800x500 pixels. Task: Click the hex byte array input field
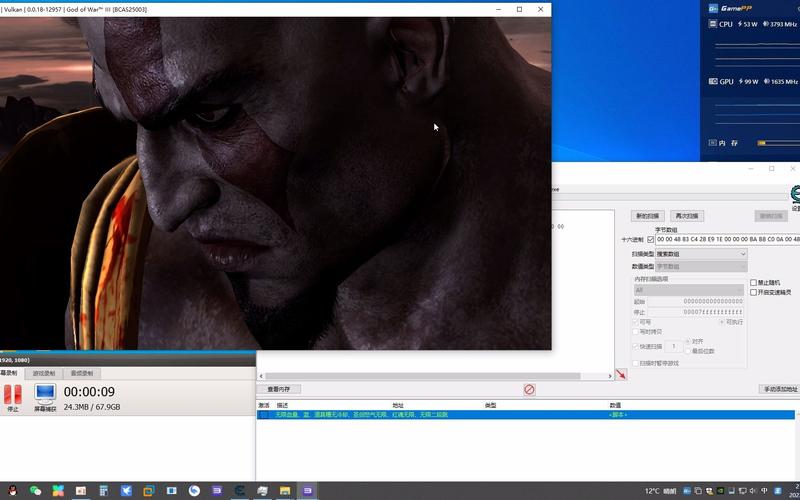click(x=727, y=240)
